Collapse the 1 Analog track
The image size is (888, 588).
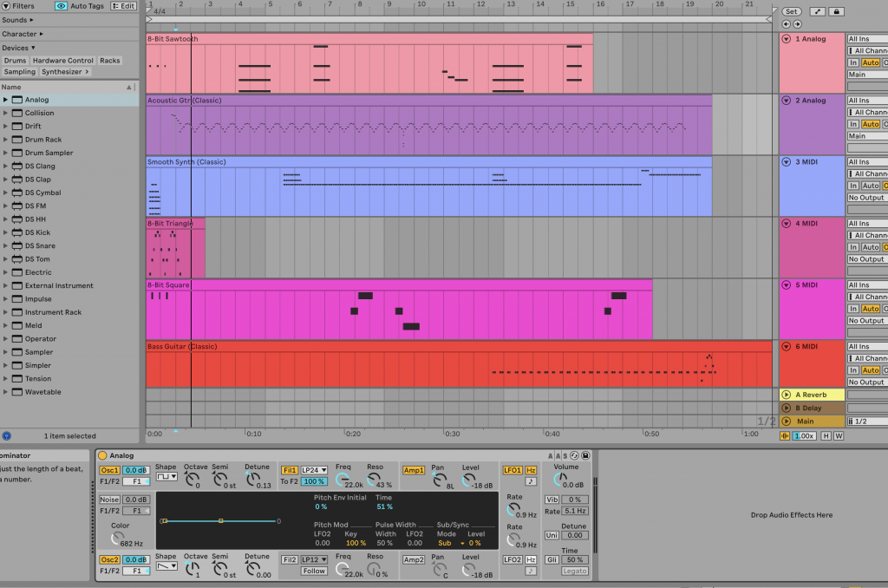787,39
